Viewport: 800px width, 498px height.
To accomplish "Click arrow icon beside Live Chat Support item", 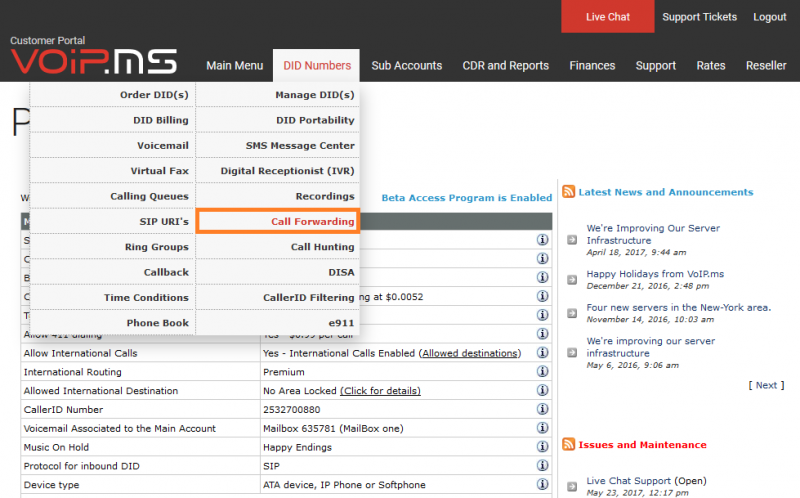I will coord(572,486).
